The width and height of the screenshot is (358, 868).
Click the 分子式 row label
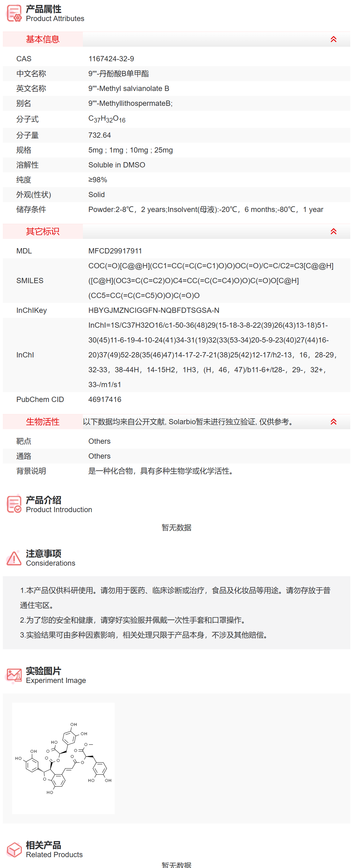click(27, 119)
